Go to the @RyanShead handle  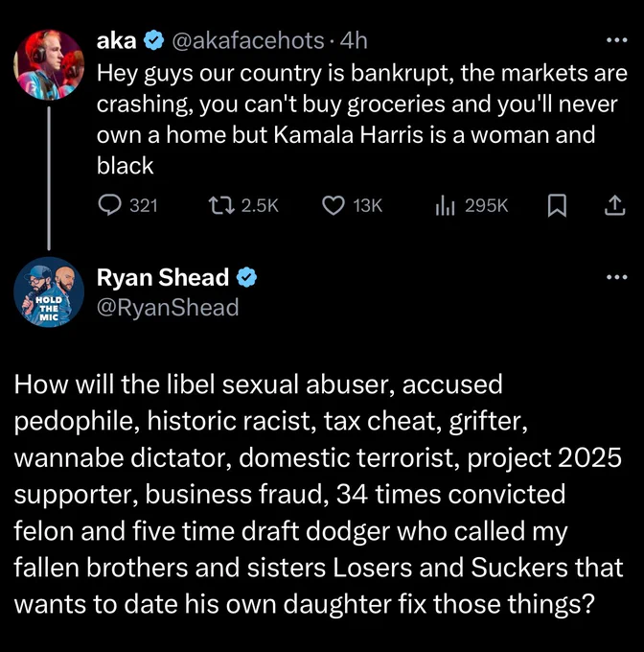pyautogui.click(x=168, y=308)
